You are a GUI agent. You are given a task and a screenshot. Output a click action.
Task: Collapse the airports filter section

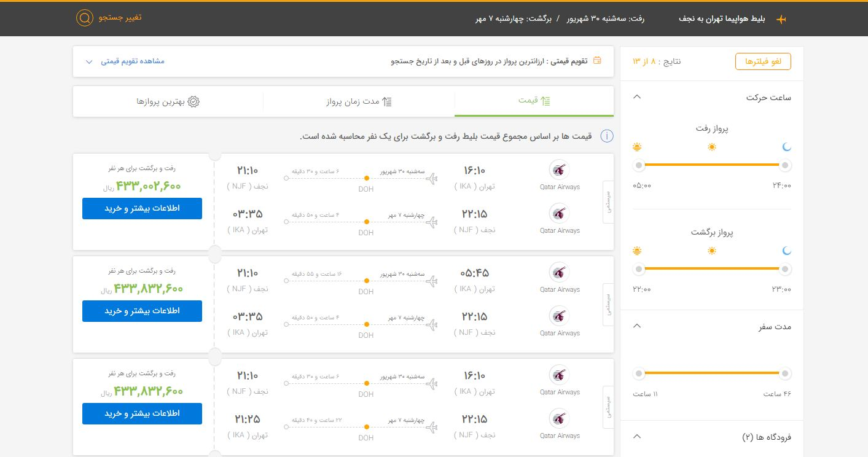pos(637,437)
